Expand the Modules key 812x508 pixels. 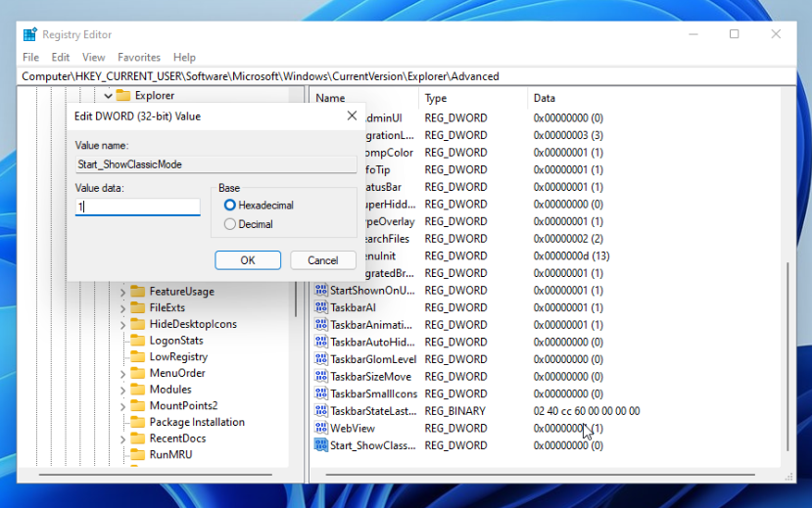(x=122, y=390)
